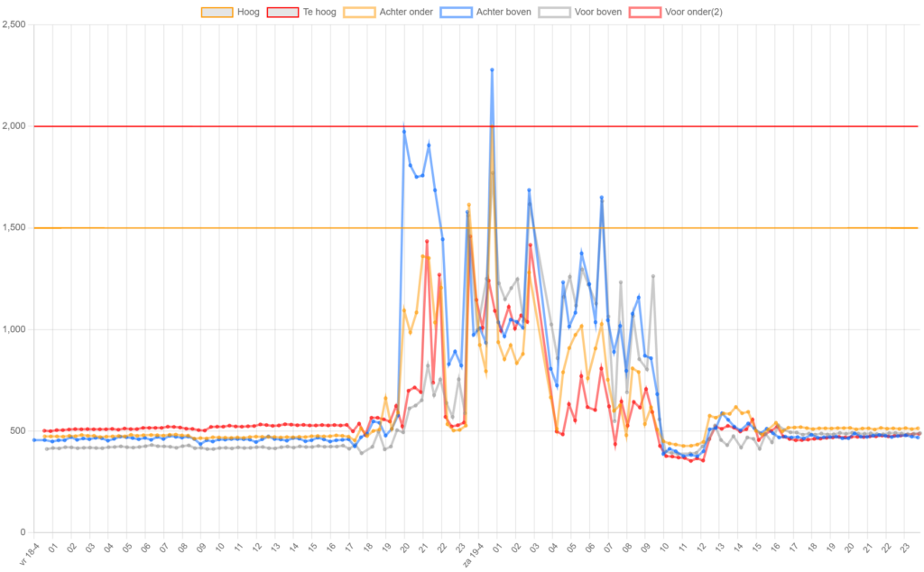
Task: Select the 2,000 y-axis label
Action: point(15,126)
